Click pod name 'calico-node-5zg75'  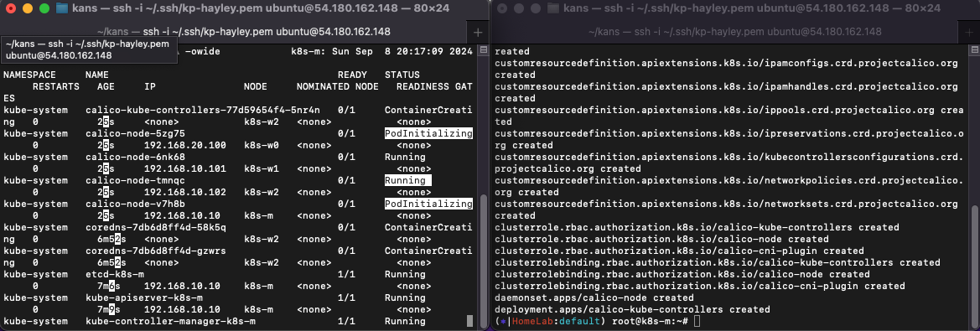pyautogui.click(x=135, y=133)
